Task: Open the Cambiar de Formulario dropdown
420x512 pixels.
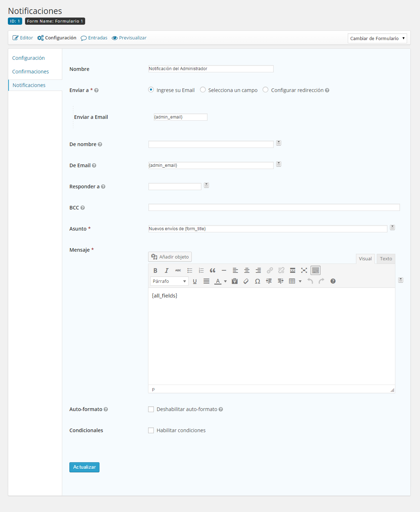Action: [x=377, y=38]
